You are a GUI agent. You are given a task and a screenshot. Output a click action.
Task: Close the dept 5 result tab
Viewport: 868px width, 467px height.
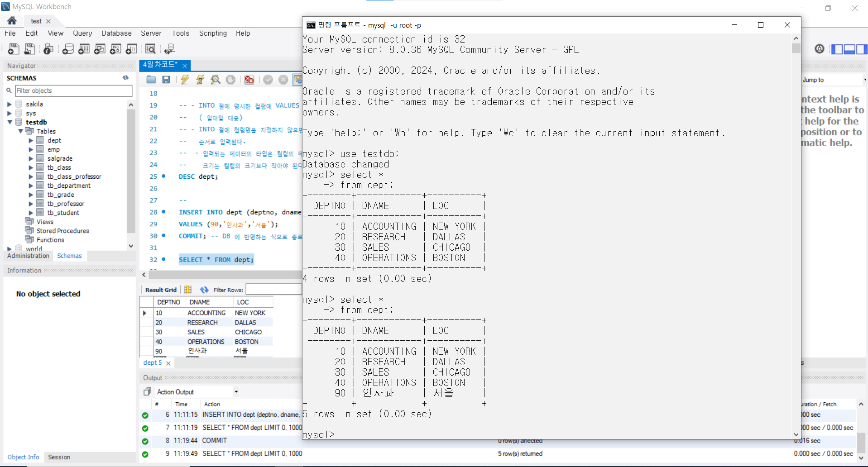168,363
